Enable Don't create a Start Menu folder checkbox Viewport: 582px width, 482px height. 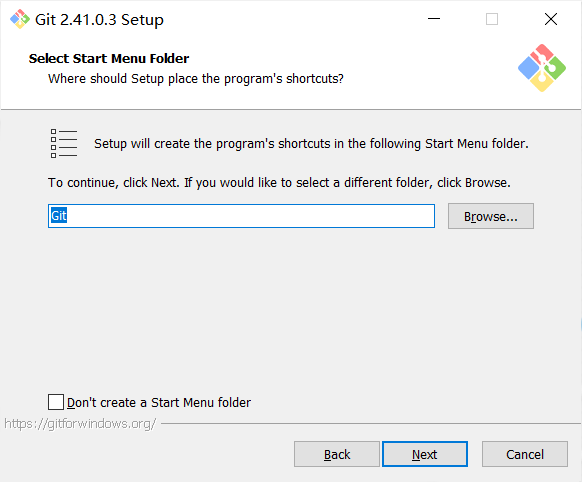(x=56, y=402)
